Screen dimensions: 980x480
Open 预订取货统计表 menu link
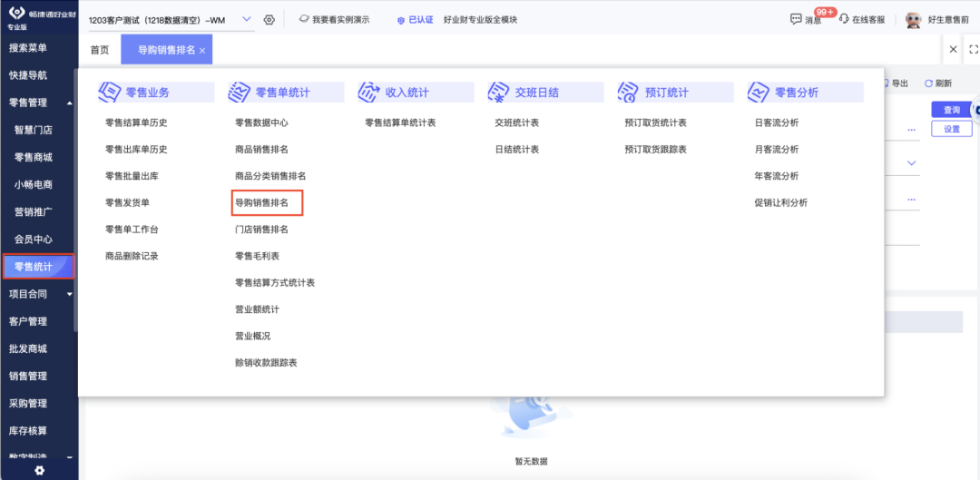[x=656, y=123]
